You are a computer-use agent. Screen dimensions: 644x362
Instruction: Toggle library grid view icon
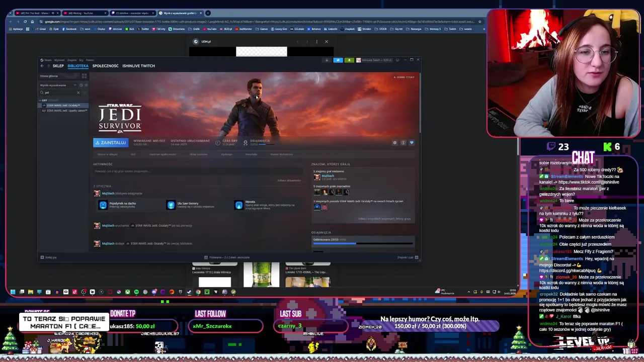85,76
